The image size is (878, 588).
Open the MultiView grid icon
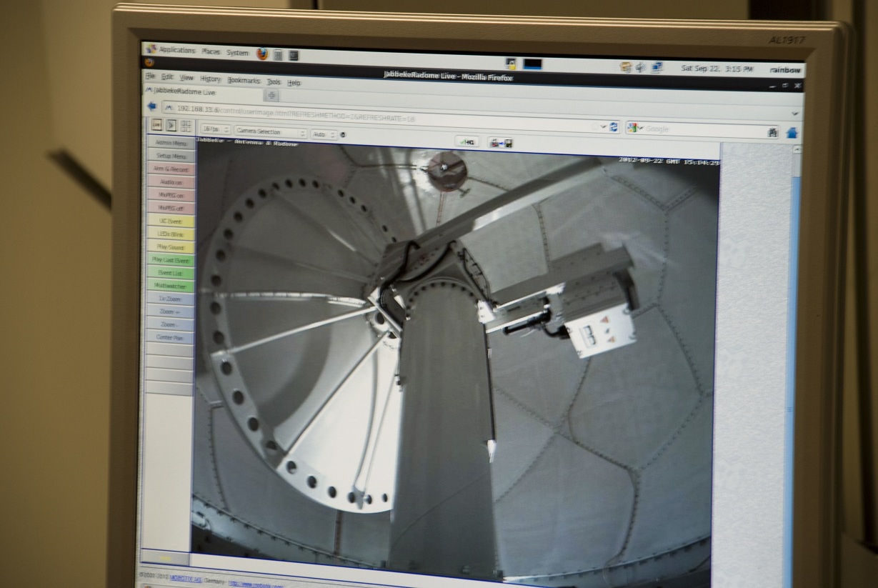(186, 126)
